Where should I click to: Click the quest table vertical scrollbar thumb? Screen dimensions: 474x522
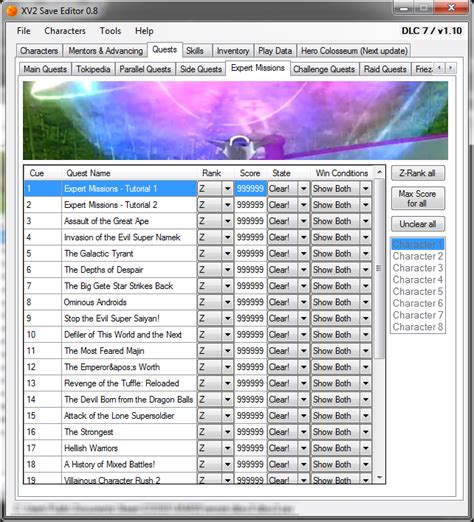tap(379, 268)
